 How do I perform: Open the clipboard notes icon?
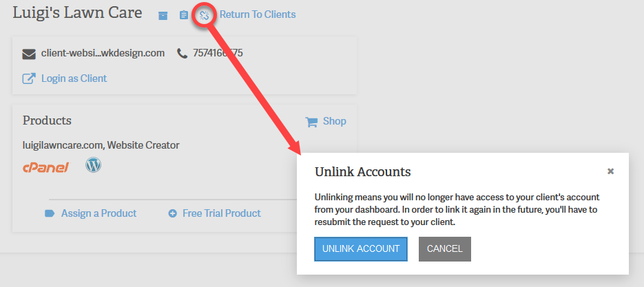183,15
